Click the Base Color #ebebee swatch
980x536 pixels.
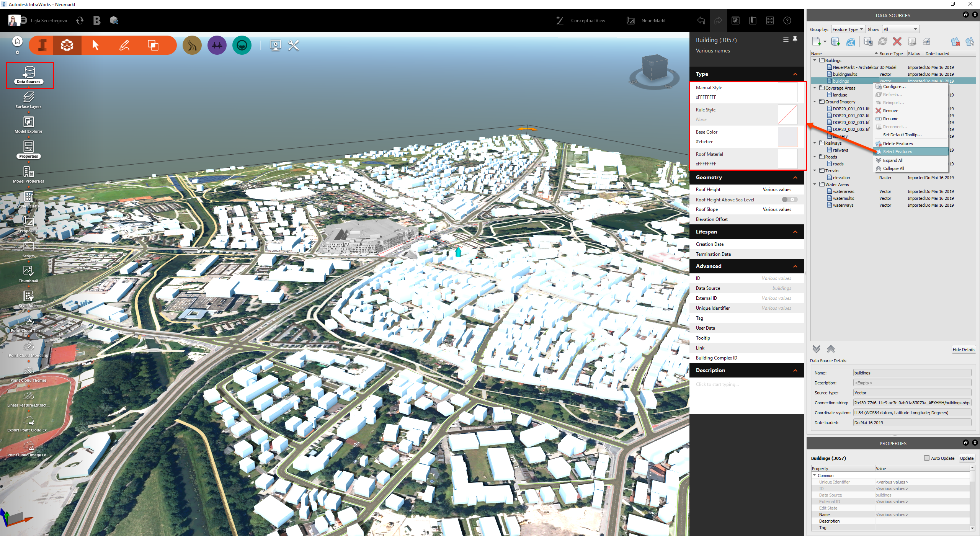point(787,137)
